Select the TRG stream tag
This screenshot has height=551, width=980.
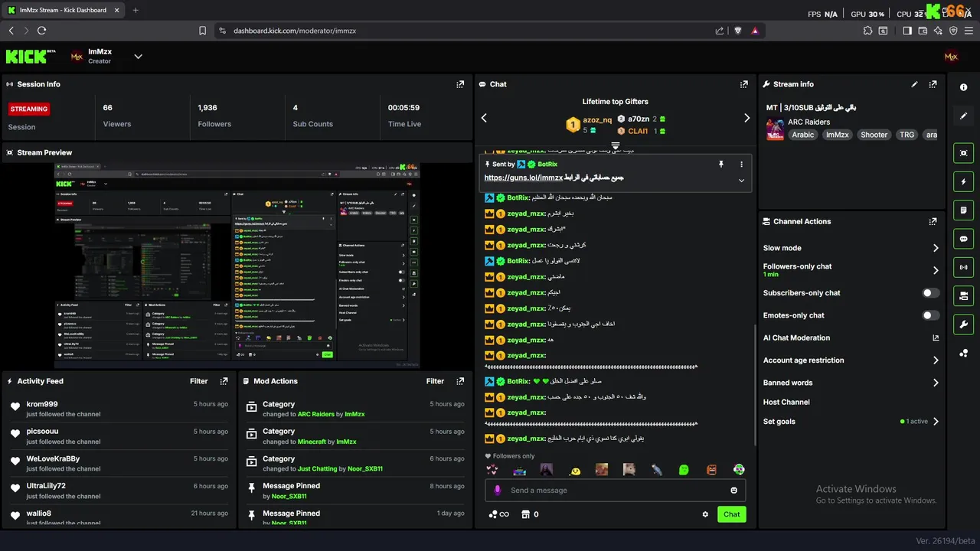pos(906,135)
